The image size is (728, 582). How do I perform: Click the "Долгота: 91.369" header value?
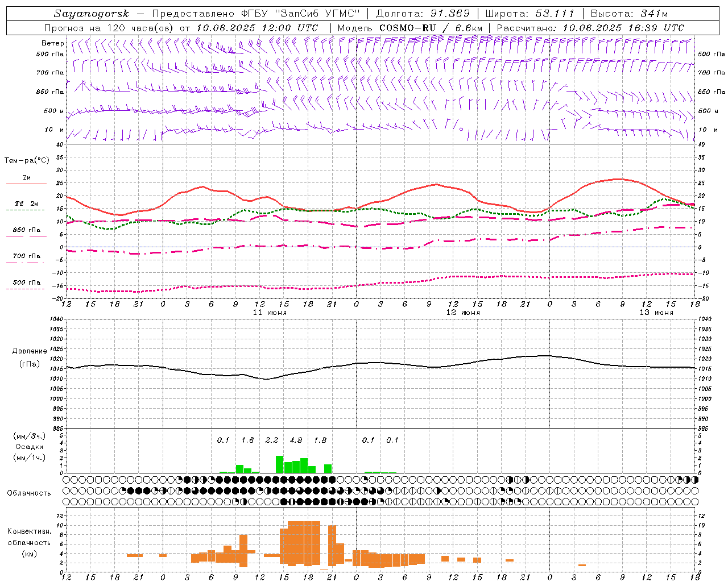423,14
